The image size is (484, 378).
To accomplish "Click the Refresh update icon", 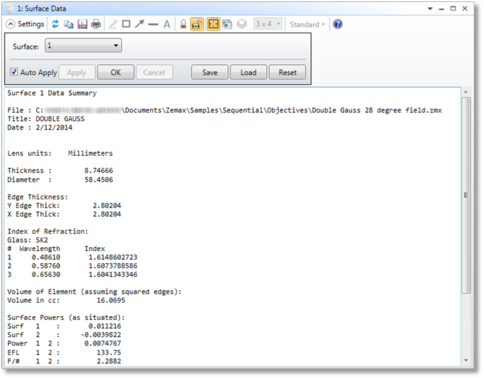I will pos(55,24).
